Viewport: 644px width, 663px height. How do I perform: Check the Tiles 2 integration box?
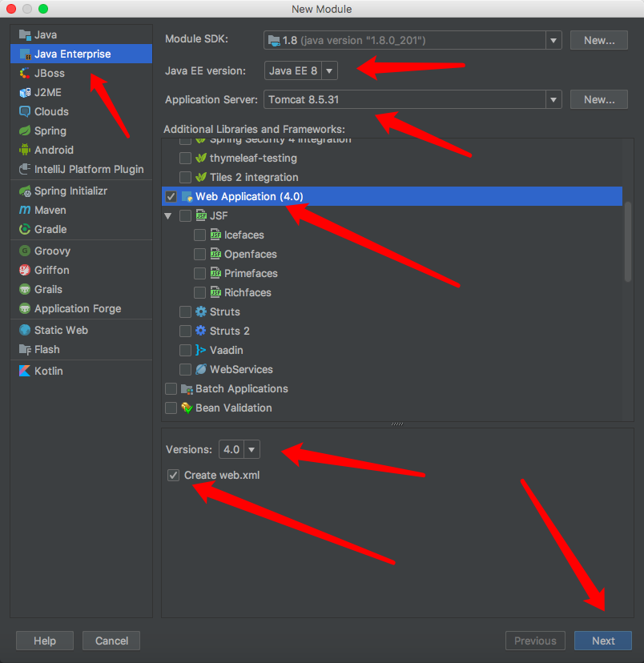pos(185,177)
